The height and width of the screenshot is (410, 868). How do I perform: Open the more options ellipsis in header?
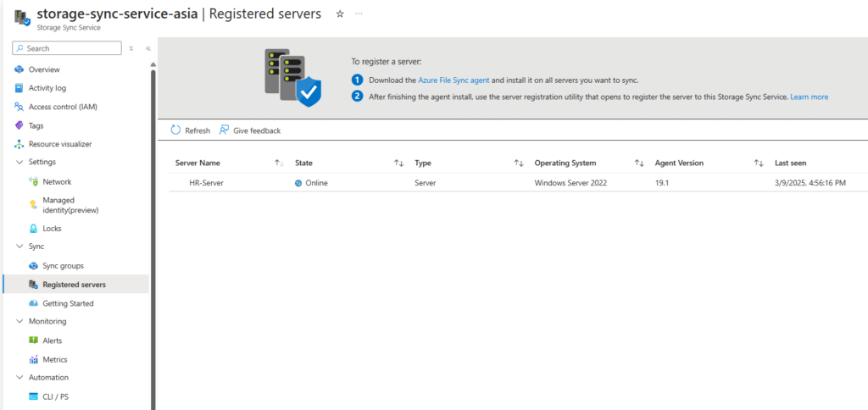359,14
